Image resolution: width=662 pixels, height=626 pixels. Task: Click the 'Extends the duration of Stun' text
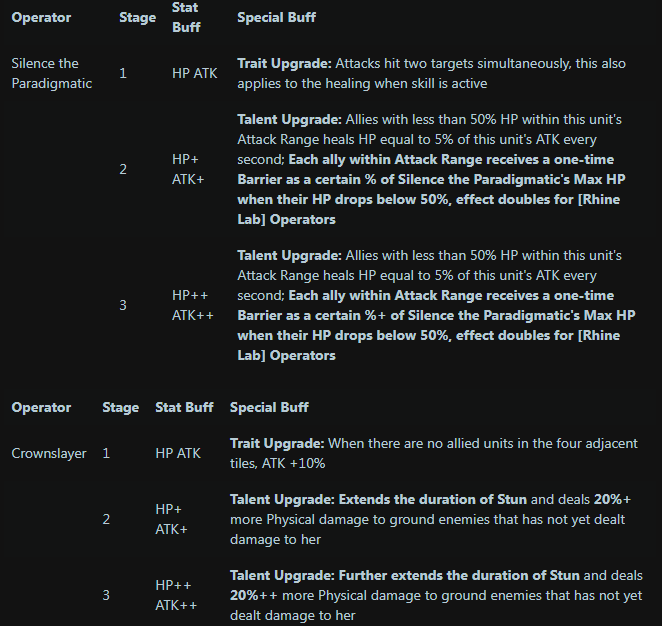432,499
